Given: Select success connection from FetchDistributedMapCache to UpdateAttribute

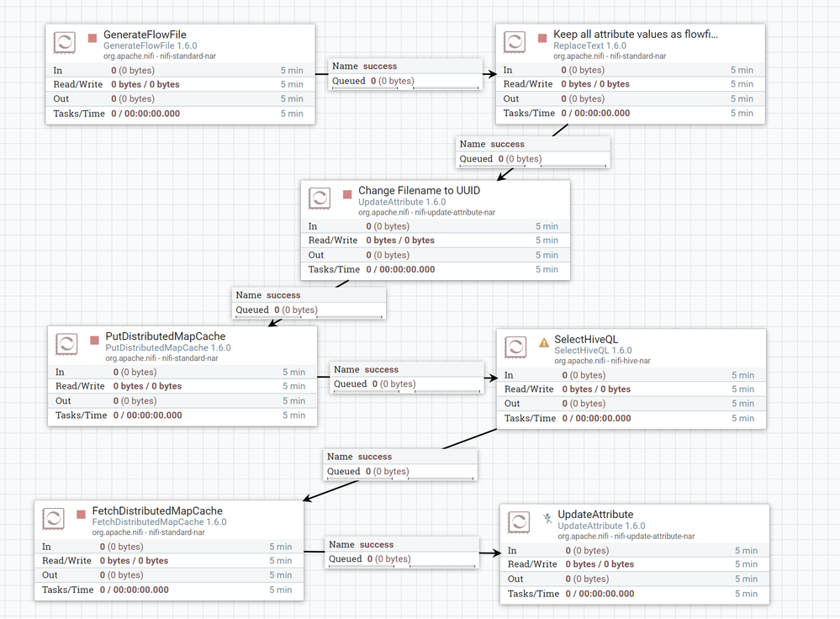Looking at the screenshot, I should coord(402,552).
